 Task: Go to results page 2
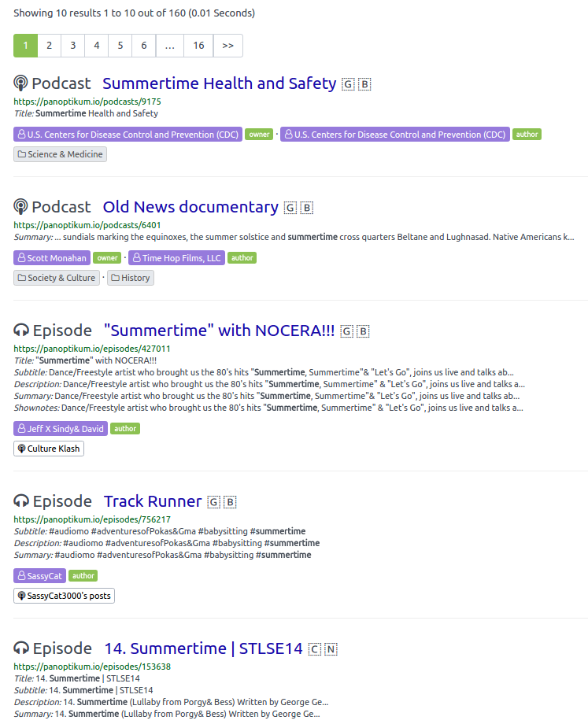click(x=49, y=46)
